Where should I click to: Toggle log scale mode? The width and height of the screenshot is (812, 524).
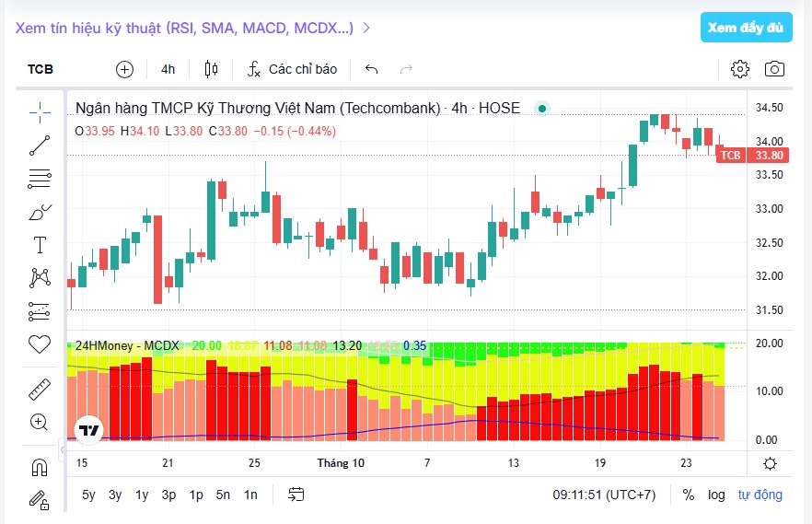point(716,495)
